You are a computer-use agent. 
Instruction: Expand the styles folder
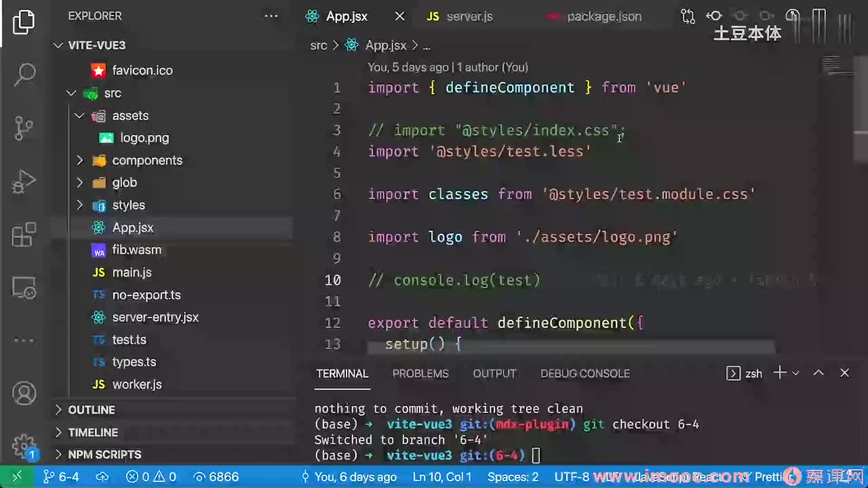tap(79, 205)
